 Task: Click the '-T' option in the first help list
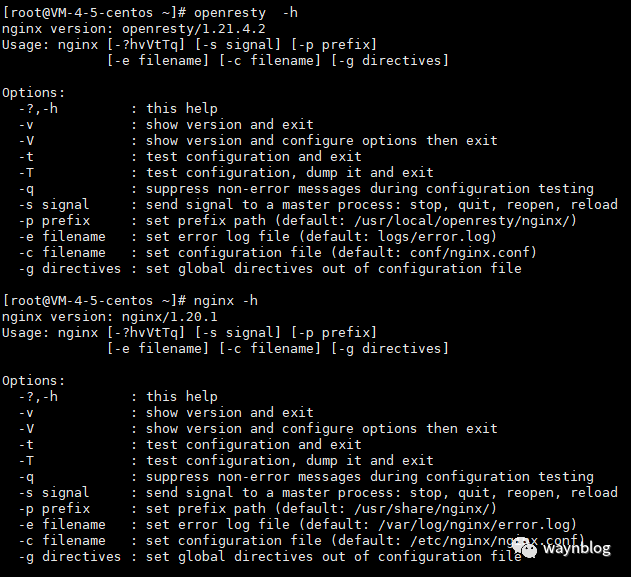point(26,173)
